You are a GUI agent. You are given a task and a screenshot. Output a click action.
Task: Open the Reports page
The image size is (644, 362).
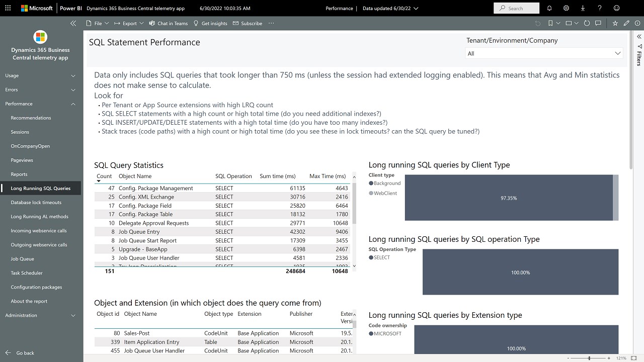[x=19, y=174]
